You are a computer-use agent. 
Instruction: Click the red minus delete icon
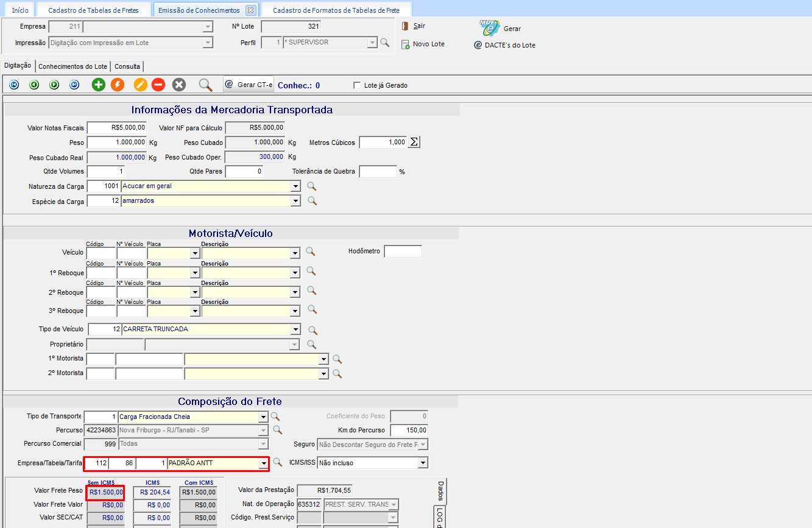pyautogui.click(x=158, y=85)
